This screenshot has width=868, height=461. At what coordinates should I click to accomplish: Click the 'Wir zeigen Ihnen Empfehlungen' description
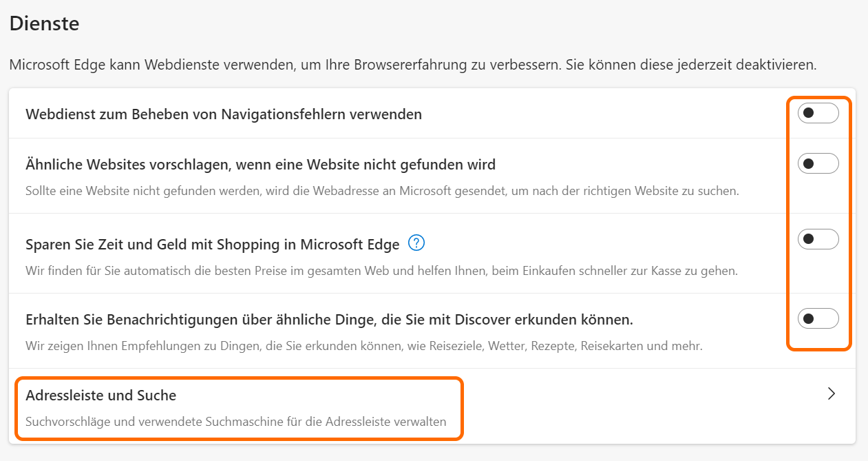point(363,346)
